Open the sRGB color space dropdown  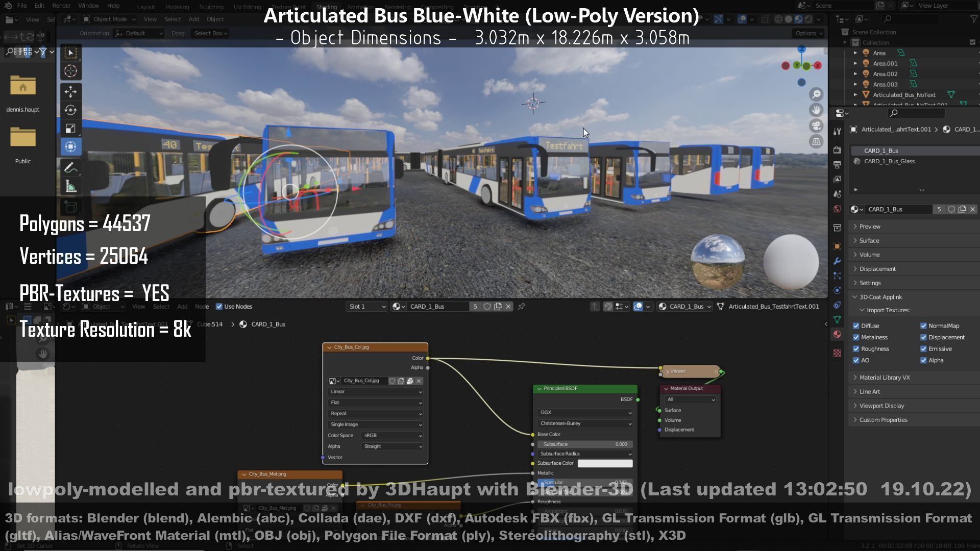tap(392, 436)
